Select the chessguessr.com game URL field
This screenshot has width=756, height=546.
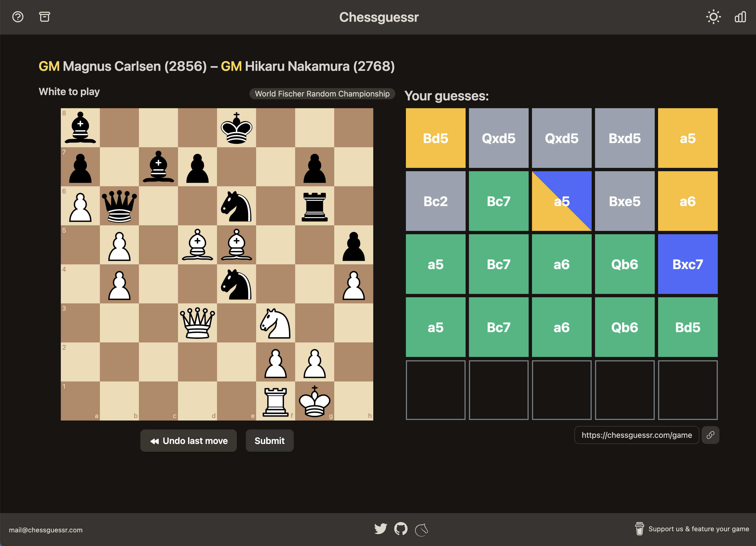636,435
